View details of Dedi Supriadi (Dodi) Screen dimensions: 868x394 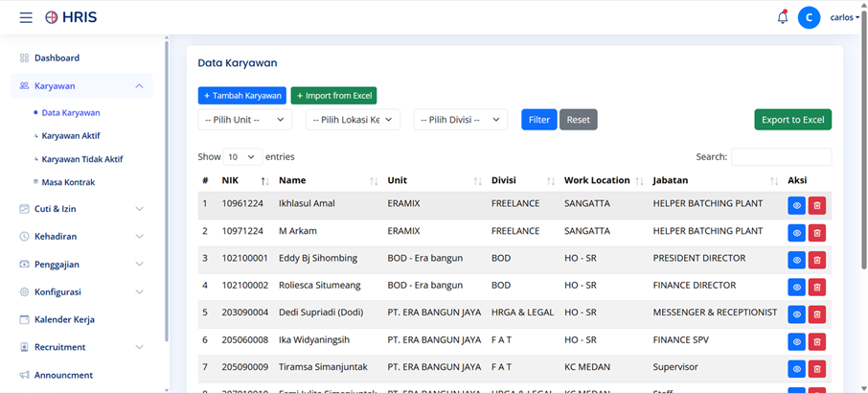tap(796, 314)
